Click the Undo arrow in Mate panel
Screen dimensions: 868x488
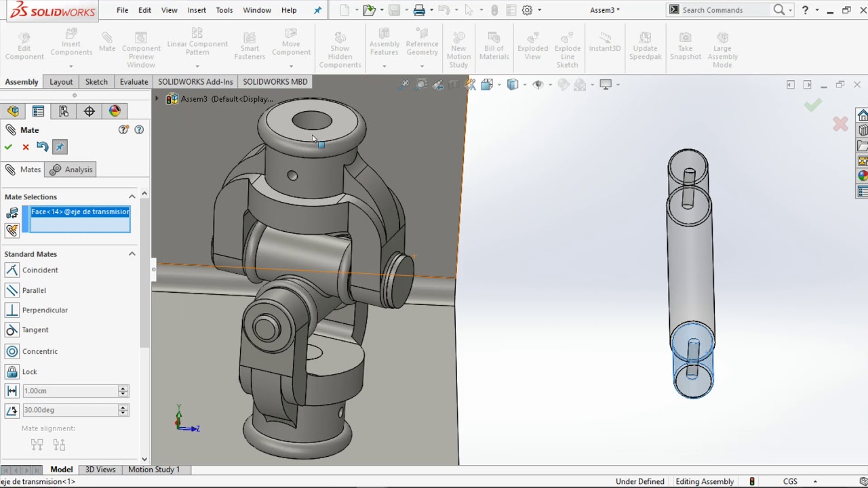coord(42,146)
